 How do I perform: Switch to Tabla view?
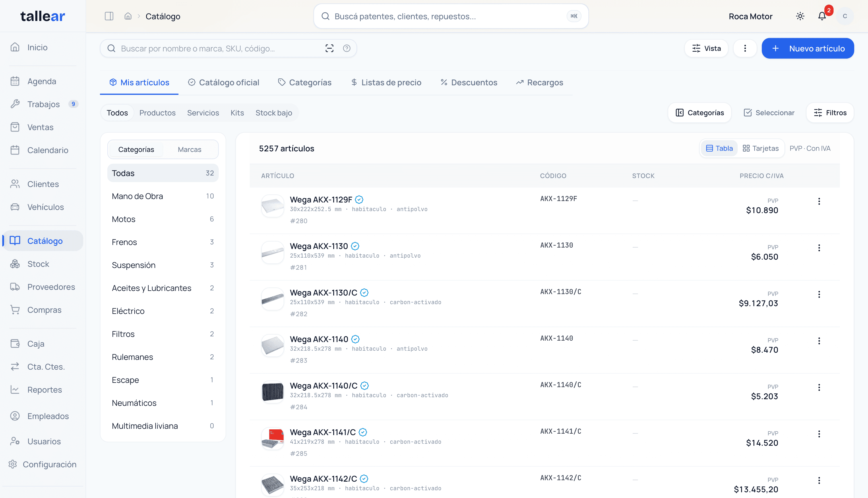point(719,148)
